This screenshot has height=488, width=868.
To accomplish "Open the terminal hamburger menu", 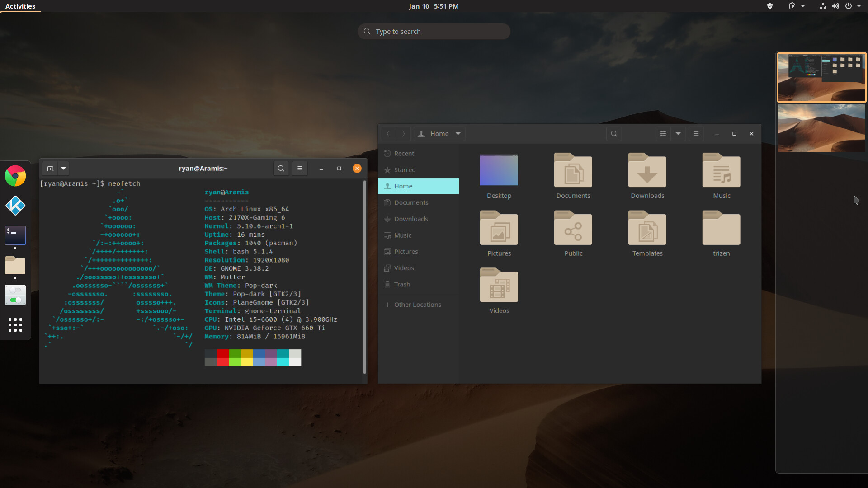I will tap(300, 168).
